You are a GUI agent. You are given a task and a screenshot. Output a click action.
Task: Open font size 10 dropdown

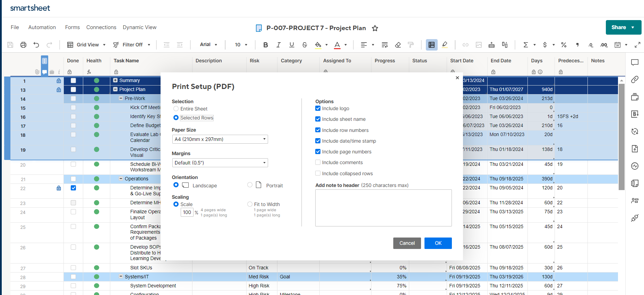click(x=241, y=45)
